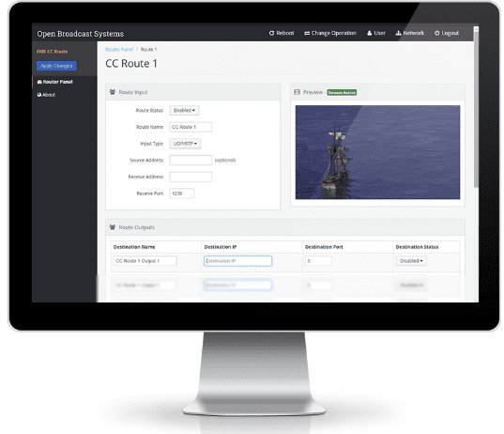Open the Network menu item
The width and height of the screenshot is (504, 434).
coord(410,33)
